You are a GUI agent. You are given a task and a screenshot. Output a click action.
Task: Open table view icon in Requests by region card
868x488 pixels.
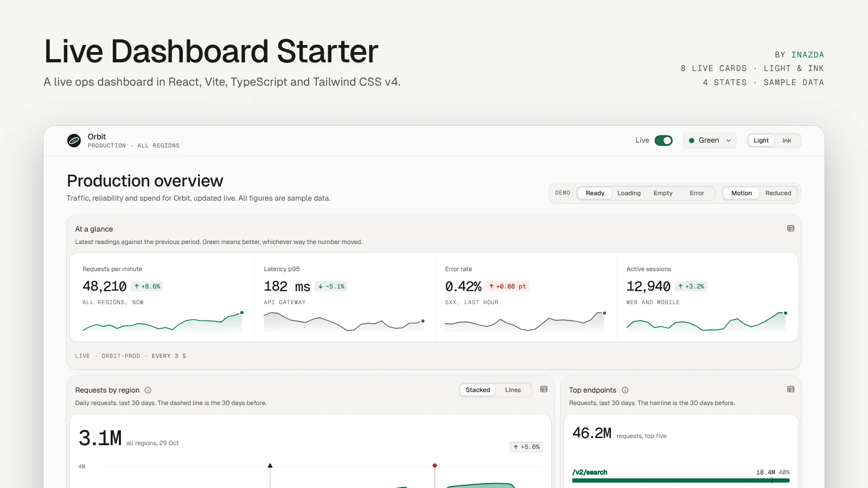pyautogui.click(x=544, y=389)
